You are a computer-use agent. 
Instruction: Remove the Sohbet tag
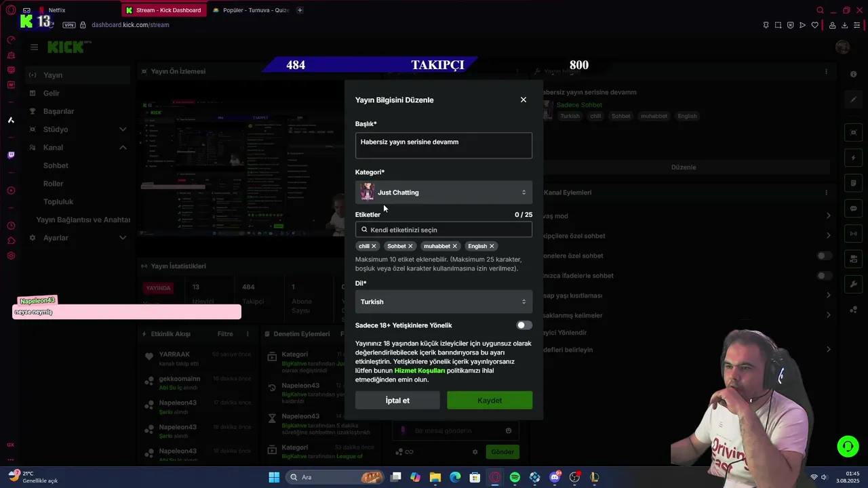pos(410,246)
